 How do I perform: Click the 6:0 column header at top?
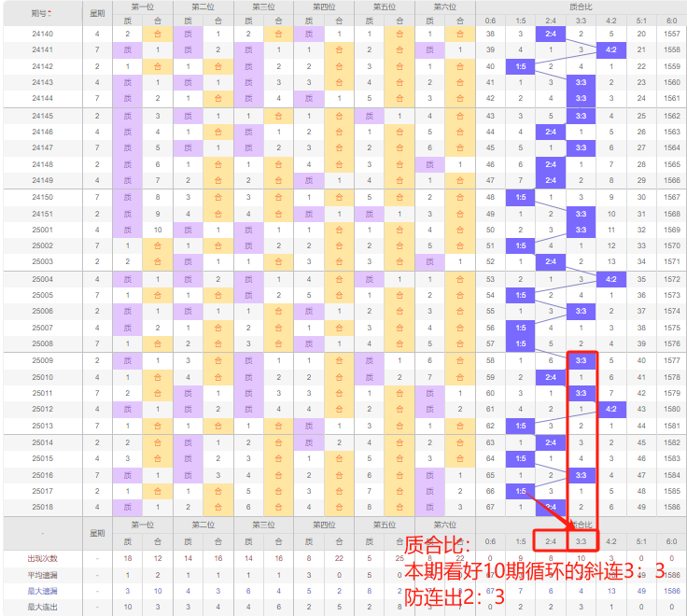coord(671,21)
